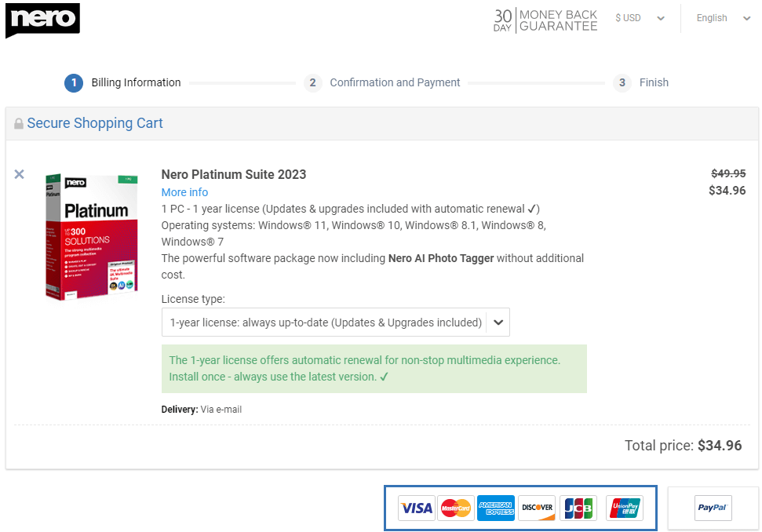Pay with the PayPal button
This screenshot has width=762, height=532.
pyautogui.click(x=713, y=508)
